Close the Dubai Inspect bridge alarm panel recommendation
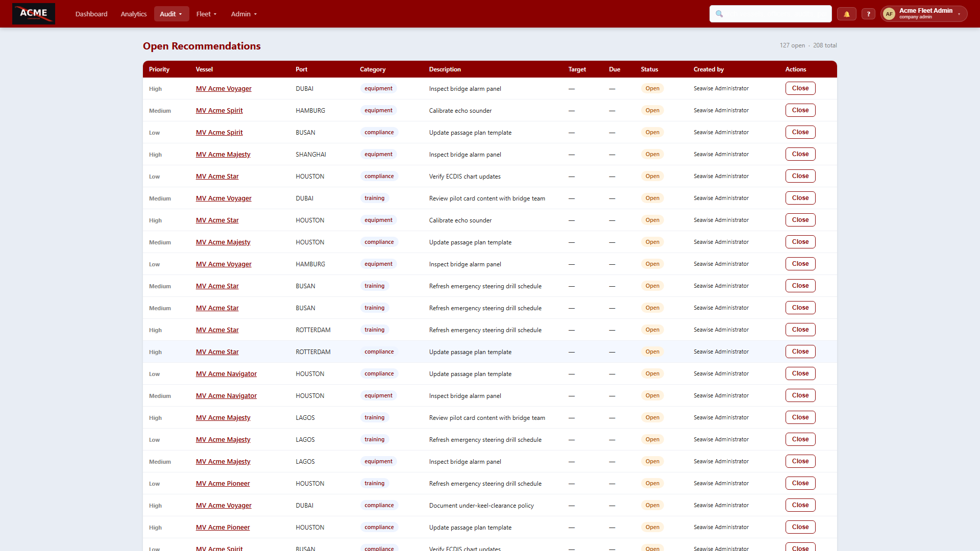980x551 pixels. click(800, 88)
